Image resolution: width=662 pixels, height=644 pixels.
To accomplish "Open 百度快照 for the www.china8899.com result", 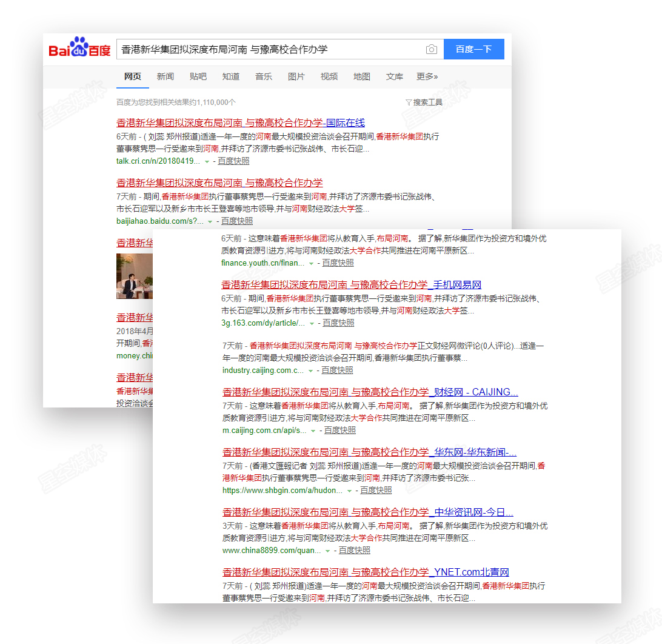I will (354, 550).
